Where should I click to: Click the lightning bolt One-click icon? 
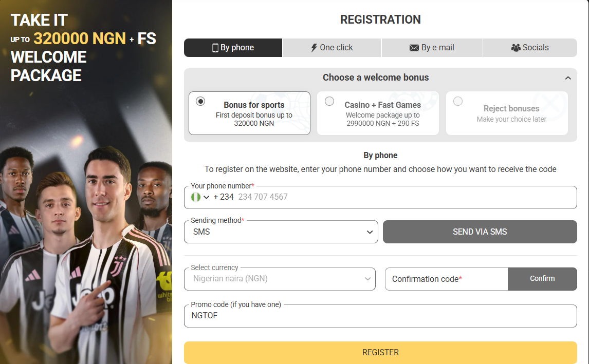314,48
